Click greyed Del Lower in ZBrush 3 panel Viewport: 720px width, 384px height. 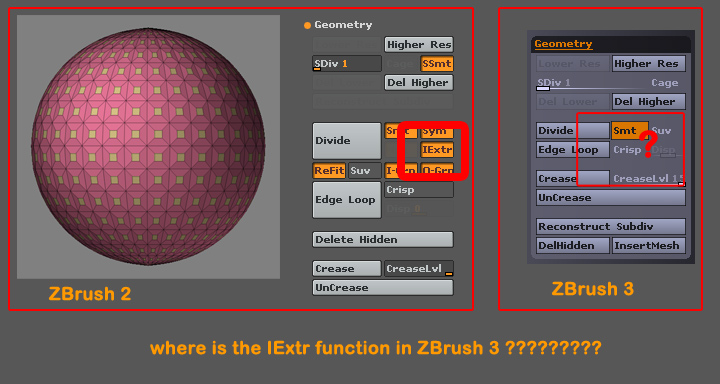pos(573,102)
